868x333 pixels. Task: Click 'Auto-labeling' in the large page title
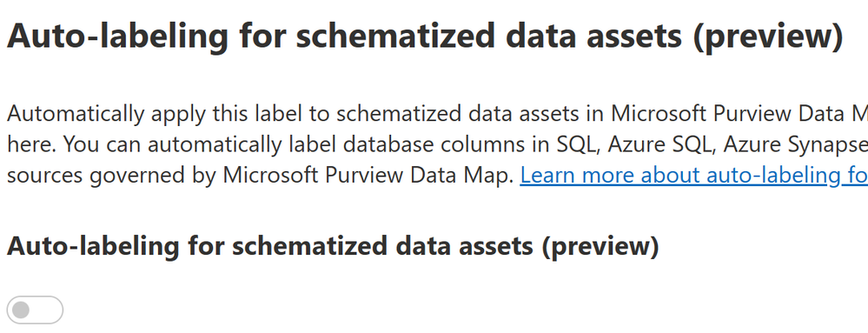click(117, 36)
